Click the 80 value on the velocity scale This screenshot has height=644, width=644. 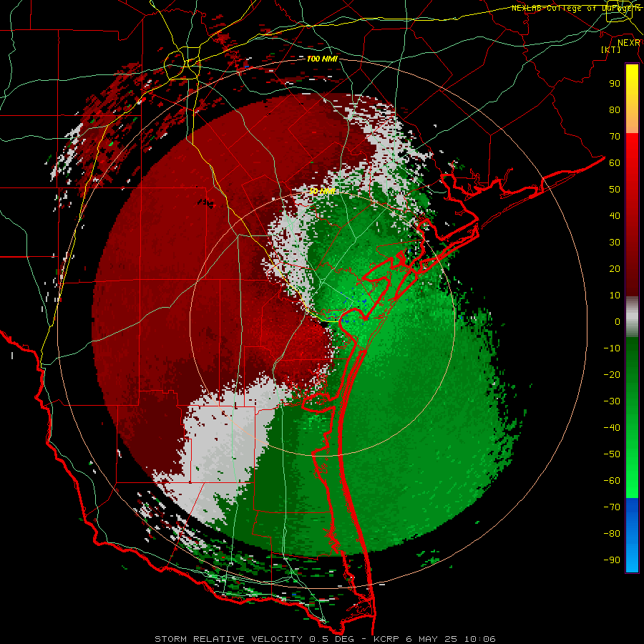point(615,109)
